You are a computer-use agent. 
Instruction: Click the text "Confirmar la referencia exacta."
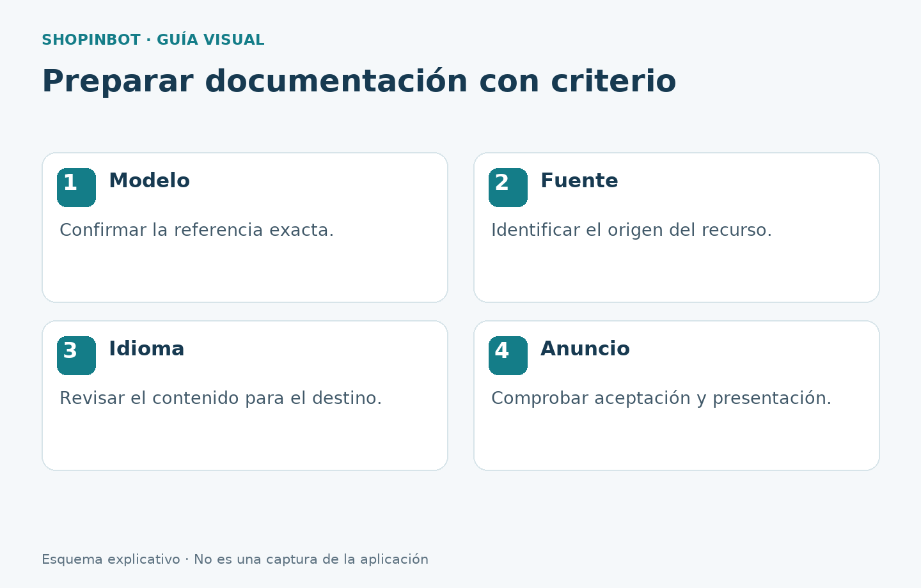click(196, 230)
